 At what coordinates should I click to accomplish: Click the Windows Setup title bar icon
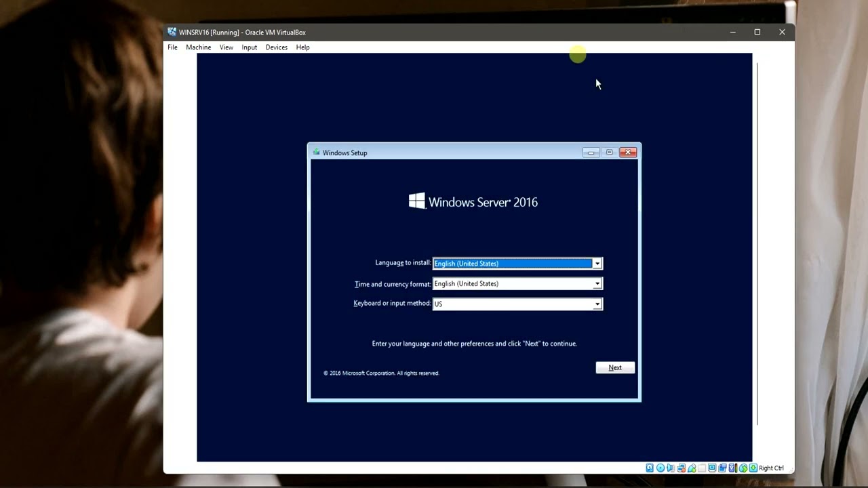coord(316,152)
